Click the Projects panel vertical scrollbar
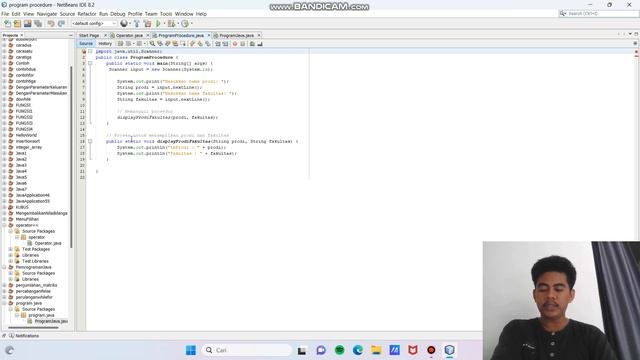Viewport: 640px width, 360px height. point(71,157)
